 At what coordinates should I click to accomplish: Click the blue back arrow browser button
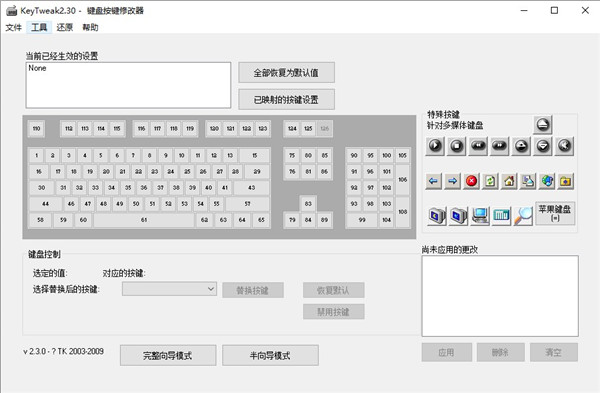pyautogui.click(x=434, y=181)
